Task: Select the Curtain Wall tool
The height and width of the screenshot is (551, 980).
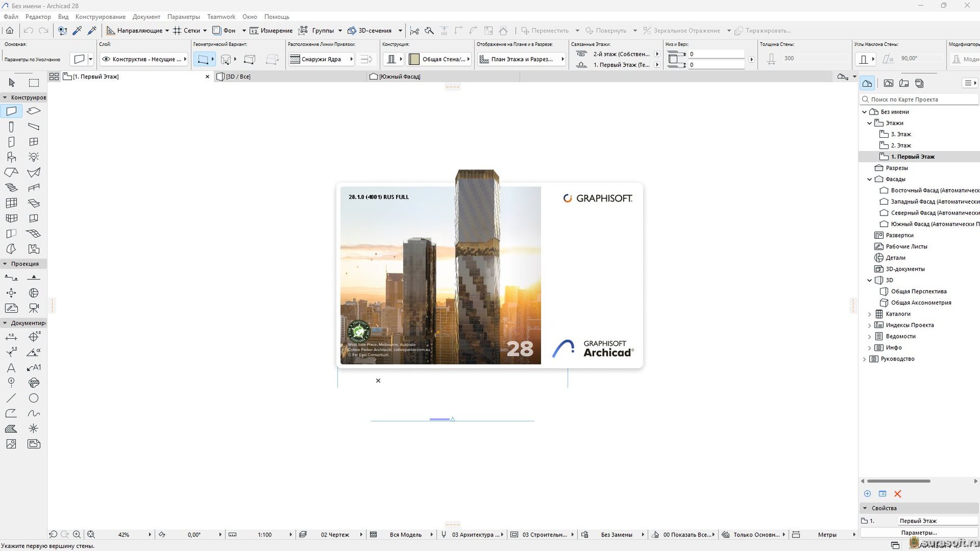Action: click(11, 203)
